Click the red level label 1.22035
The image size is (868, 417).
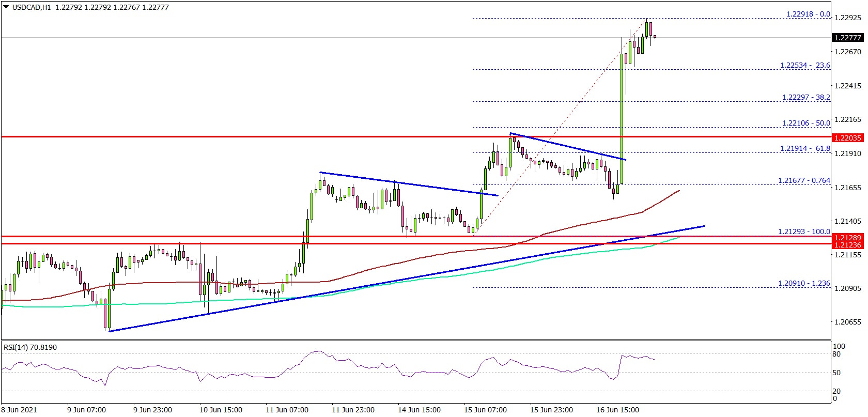pos(847,138)
